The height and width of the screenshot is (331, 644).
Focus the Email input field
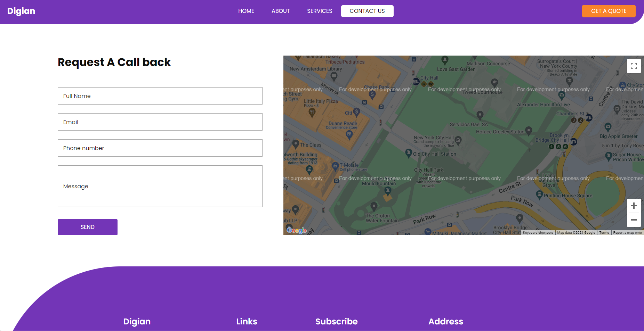coord(160,122)
